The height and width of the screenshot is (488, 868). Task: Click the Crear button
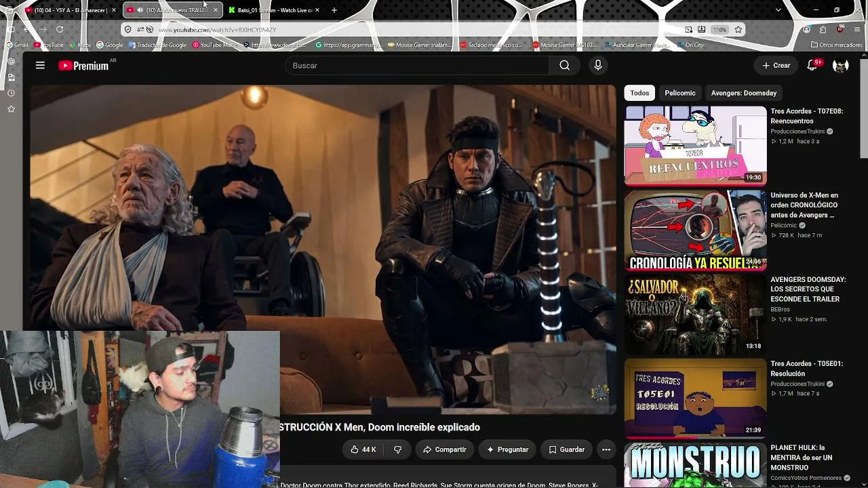[776, 65]
